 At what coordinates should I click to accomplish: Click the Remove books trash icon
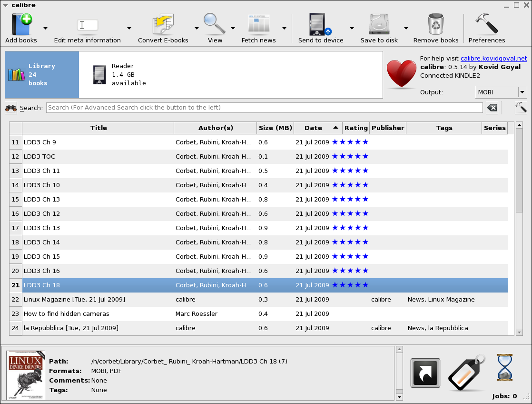tap(436, 24)
